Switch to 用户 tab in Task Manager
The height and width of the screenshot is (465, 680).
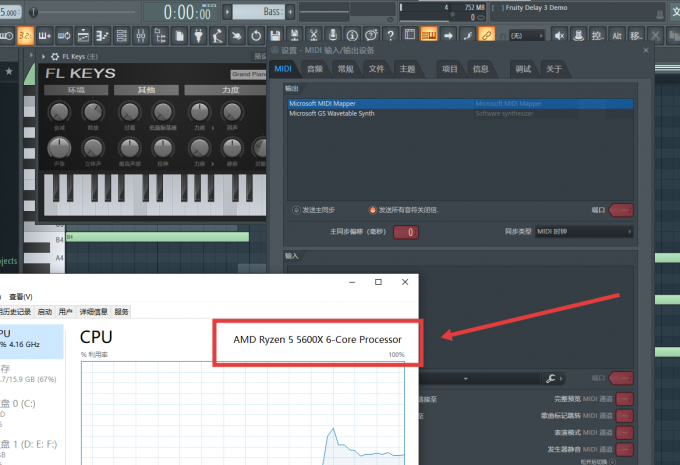[65, 311]
